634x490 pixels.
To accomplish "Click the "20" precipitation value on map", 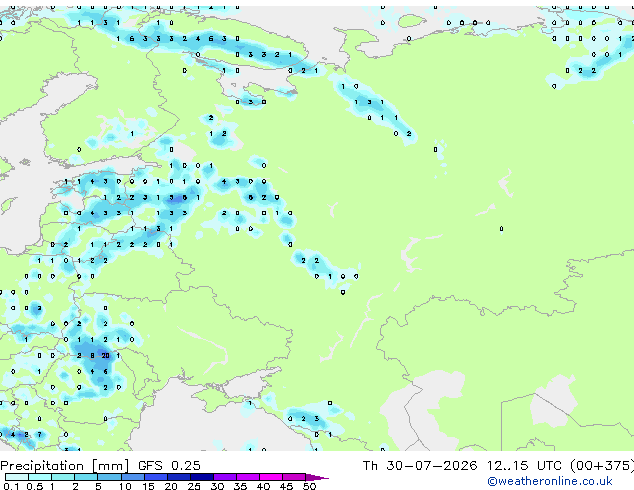I will (x=106, y=356).
